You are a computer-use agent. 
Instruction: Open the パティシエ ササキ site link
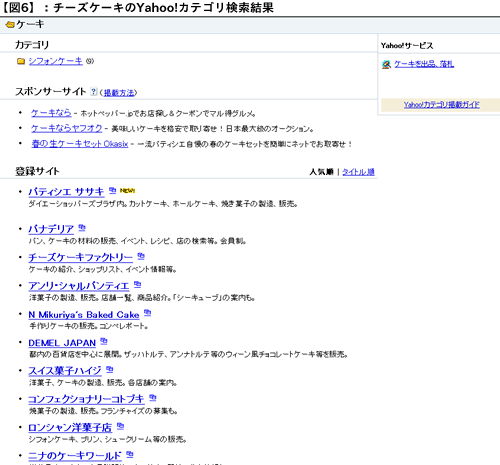coord(66,192)
